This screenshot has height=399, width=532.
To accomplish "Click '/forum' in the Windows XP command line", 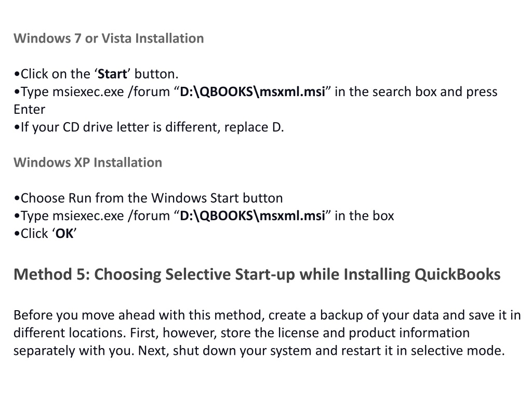I will (149, 216).
